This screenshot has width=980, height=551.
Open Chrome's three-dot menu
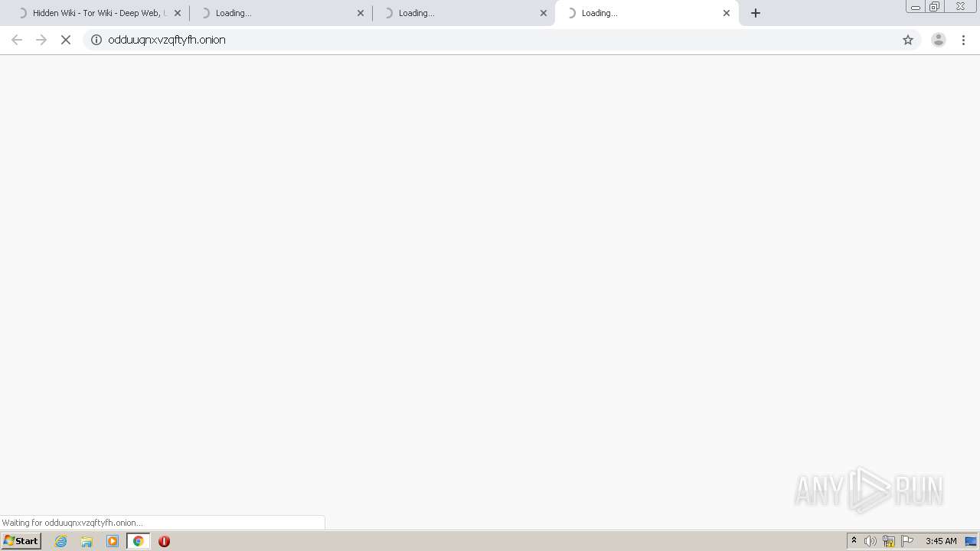click(x=964, y=40)
